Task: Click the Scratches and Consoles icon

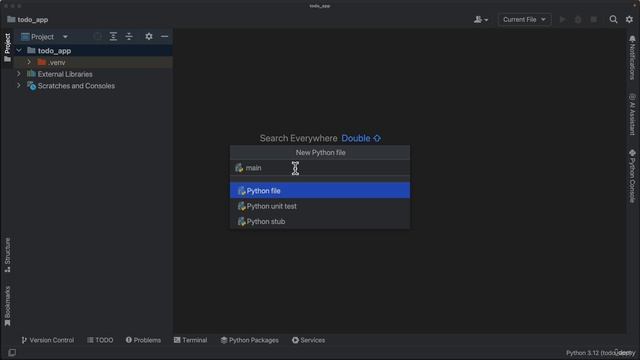Action: tap(31, 86)
